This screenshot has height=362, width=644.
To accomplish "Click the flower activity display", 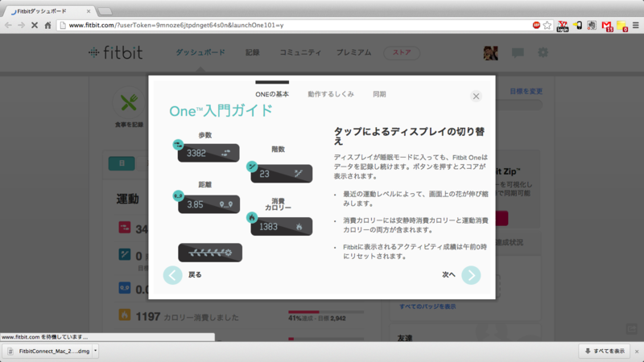I will (210, 253).
